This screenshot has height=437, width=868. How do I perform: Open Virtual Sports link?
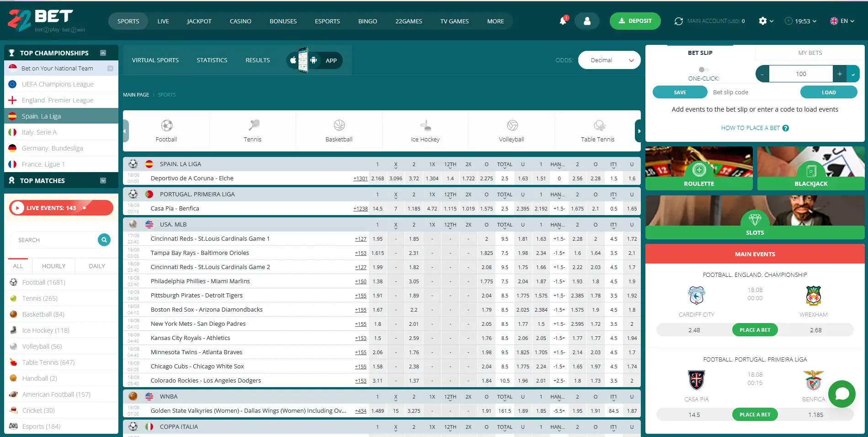155,60
